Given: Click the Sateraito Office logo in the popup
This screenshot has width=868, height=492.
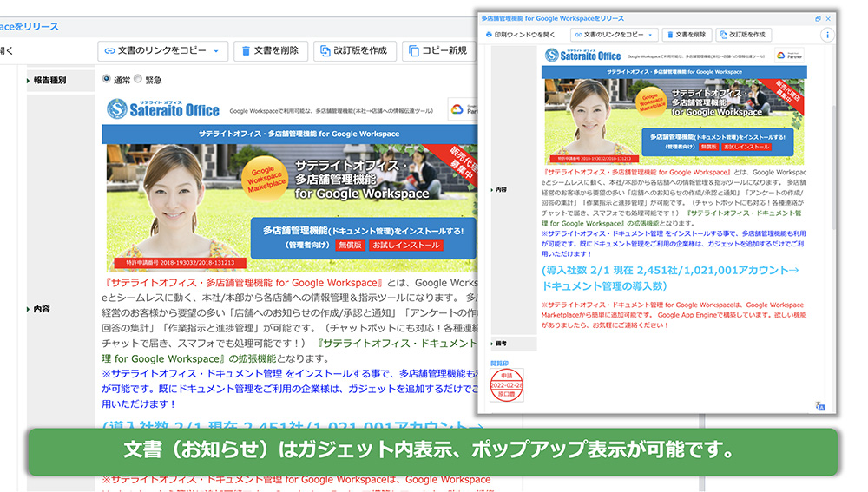Looking at the screenshot, I should click(x=583, y=56).
